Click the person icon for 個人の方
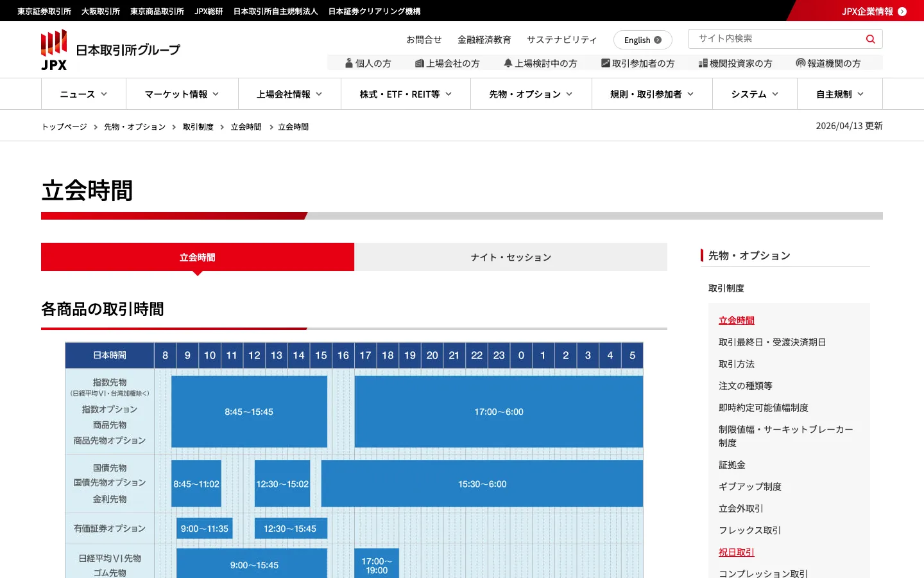Screen dimensions: 924x578 coord(349,63)
